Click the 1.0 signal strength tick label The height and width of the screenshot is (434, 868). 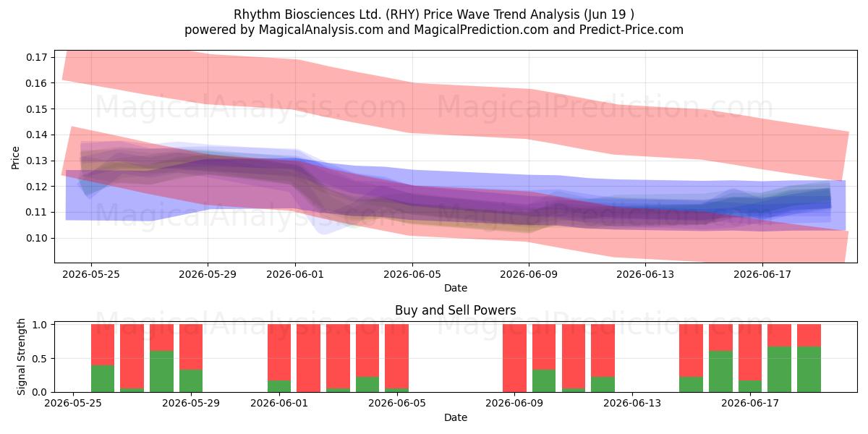(41, 325)
